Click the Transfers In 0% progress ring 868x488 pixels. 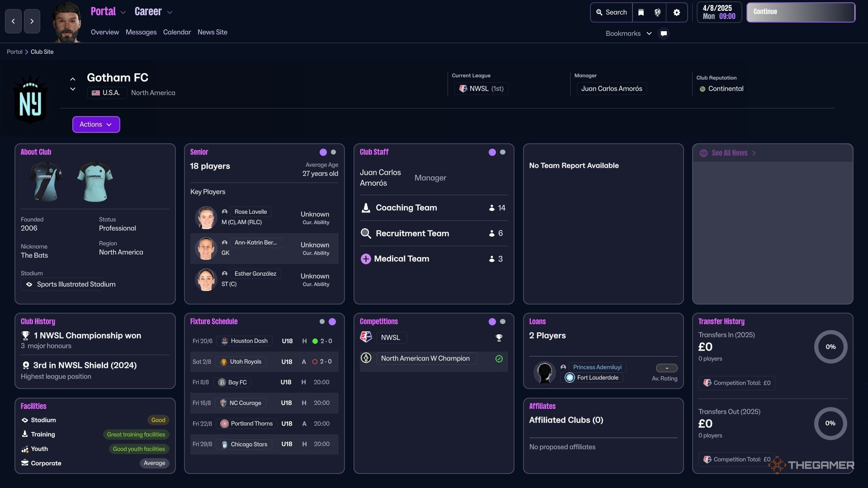830,347
